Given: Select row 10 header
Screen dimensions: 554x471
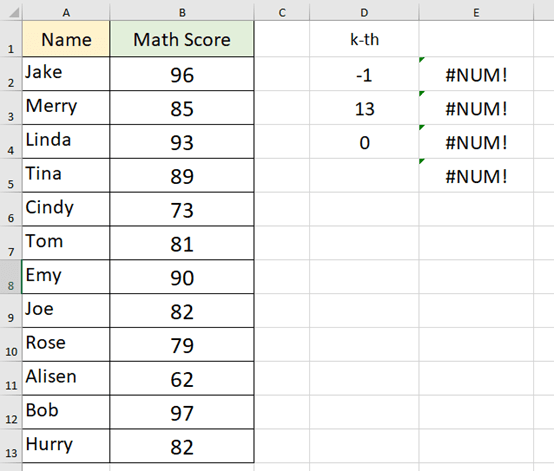Looking at the screenshot, I should tap(11, 345).
